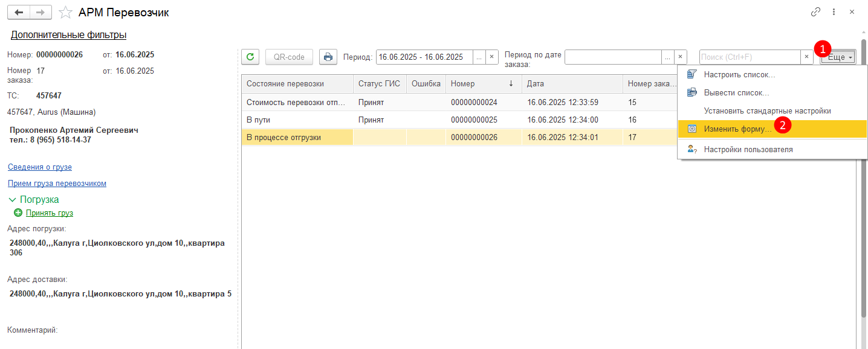Refresh the shipment list
This screenshot has width=868, height=349.
point(250,57)
